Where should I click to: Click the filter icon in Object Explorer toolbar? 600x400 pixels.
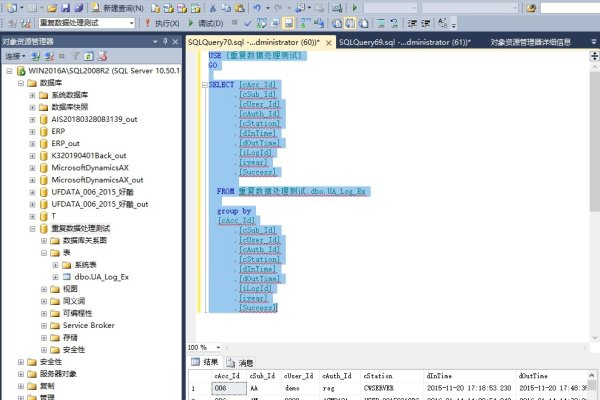click(x=74, y=57)
